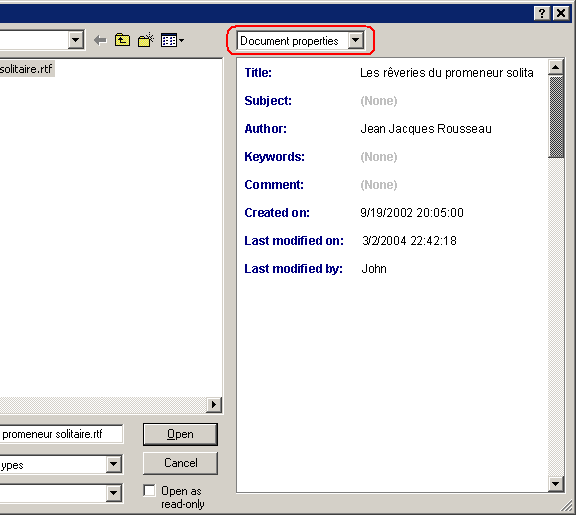Toggle the Open as read-only checkbox

[x=149, y=491]
